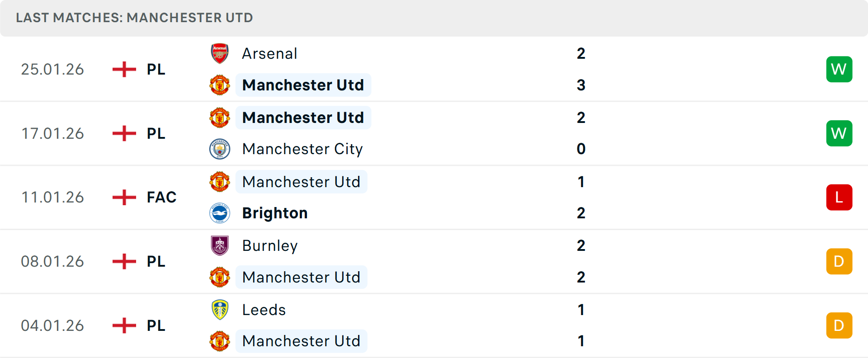The height and width of the screenshot is (358, 868).
Task: Open the Burnley team link
Action: (269, 245)
